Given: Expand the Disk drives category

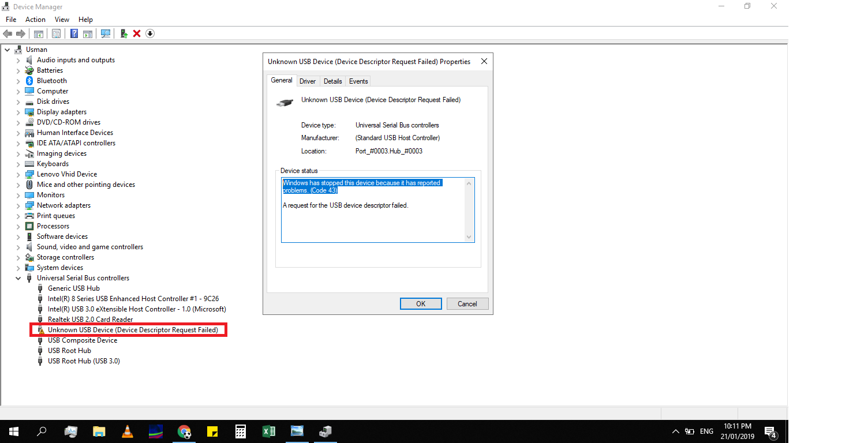Looking at the screenshot, I should (x=18, y=102).
